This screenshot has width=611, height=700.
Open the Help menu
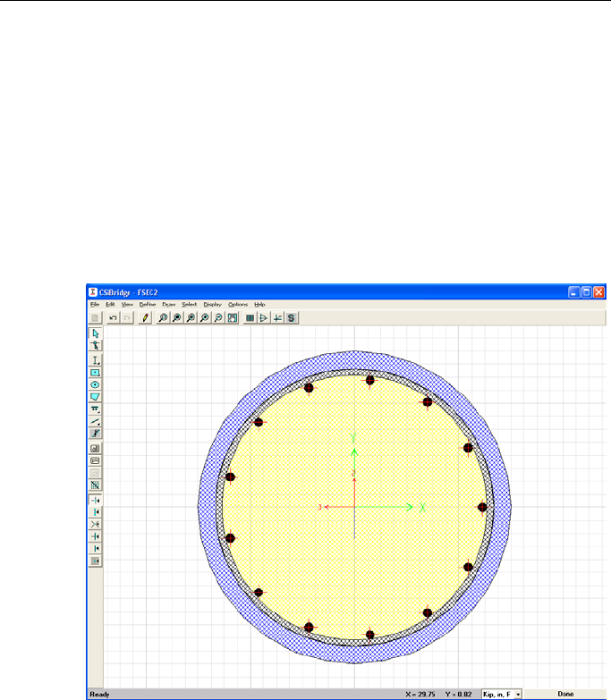260,305
